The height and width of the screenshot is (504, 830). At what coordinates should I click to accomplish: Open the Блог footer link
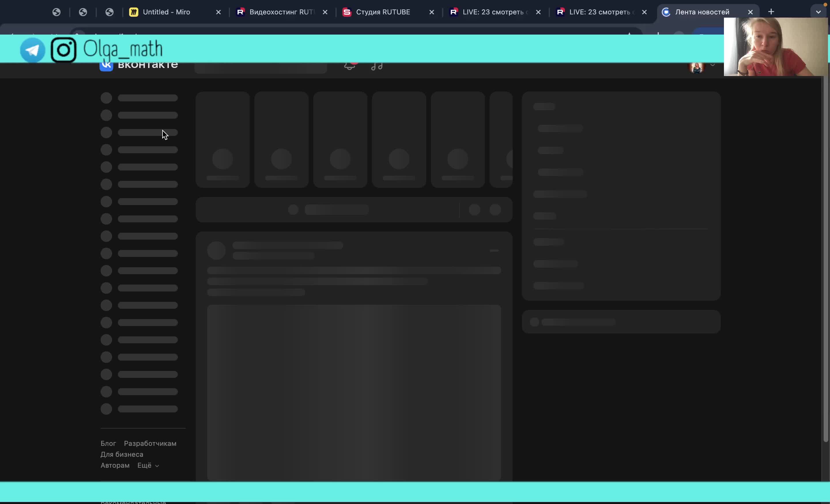tap(108, 444)
